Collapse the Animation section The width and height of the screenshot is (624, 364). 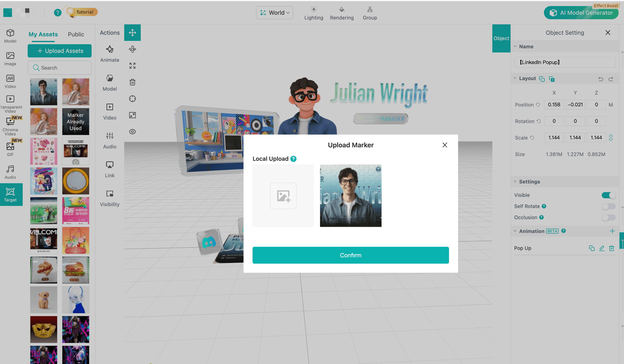[515, 231]
